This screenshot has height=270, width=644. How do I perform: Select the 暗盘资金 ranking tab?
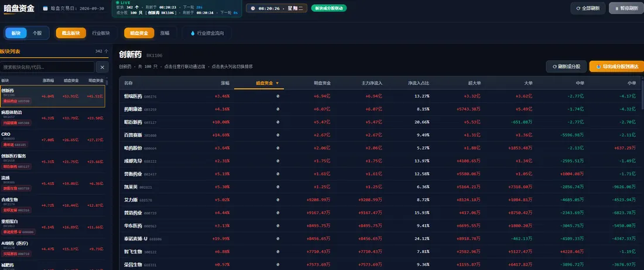pyautogui.click(x=139, y=33)
